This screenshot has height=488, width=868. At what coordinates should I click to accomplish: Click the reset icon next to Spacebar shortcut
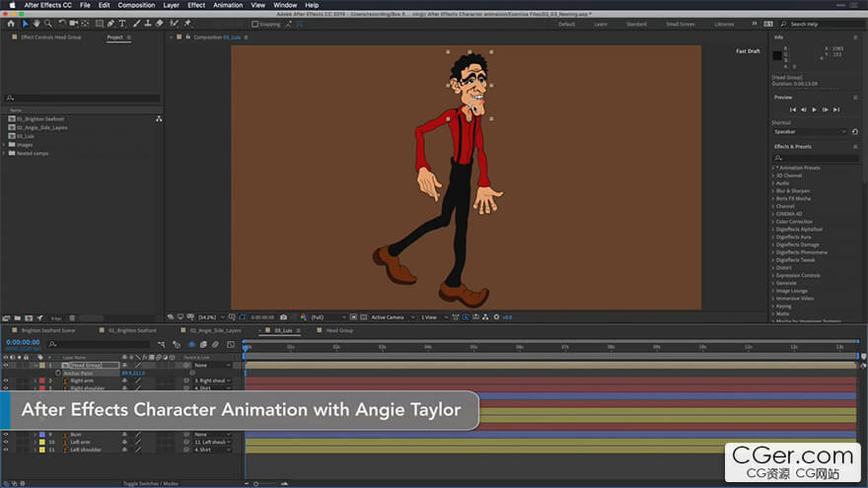[855, 132]
